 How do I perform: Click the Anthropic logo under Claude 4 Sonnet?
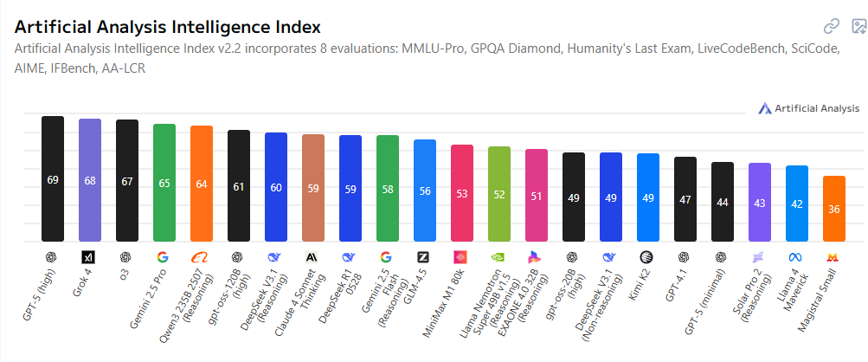(x=312, y=257)
